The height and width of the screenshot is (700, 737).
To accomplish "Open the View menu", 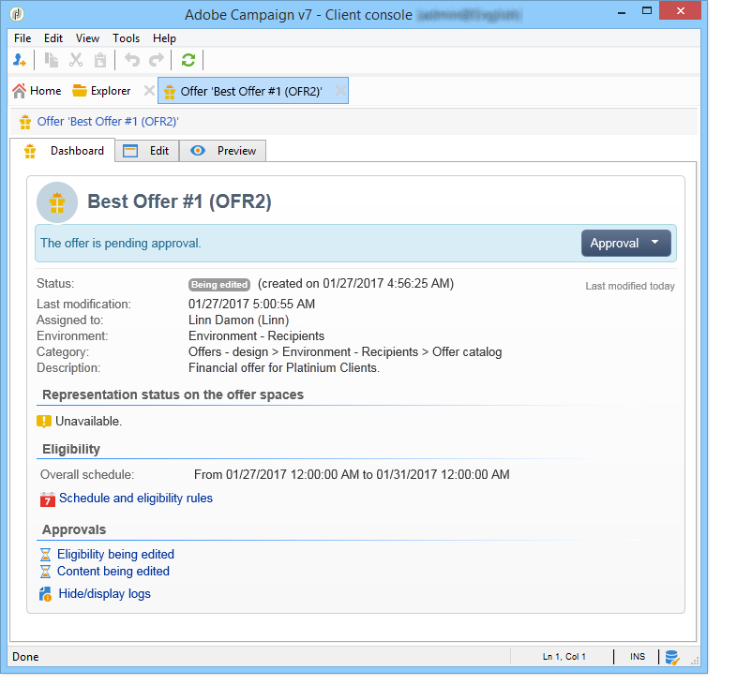I will [x=87, y=38].
